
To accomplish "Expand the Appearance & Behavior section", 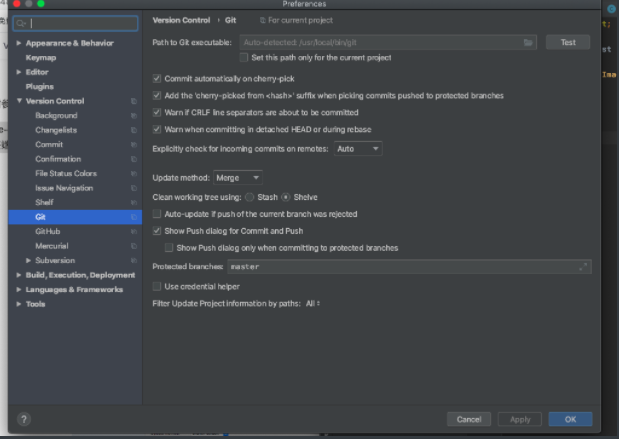I will pyautogui.click(x=19, y=43).
